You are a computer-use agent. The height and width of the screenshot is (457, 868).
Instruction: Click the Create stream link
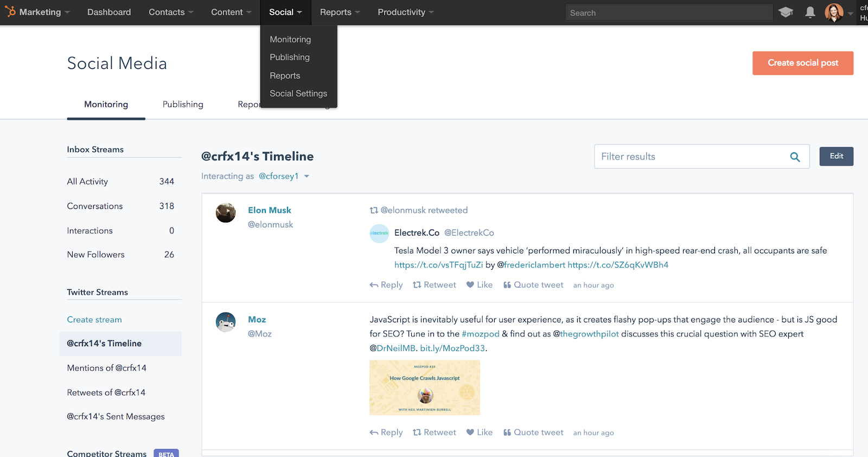[94, 320]
